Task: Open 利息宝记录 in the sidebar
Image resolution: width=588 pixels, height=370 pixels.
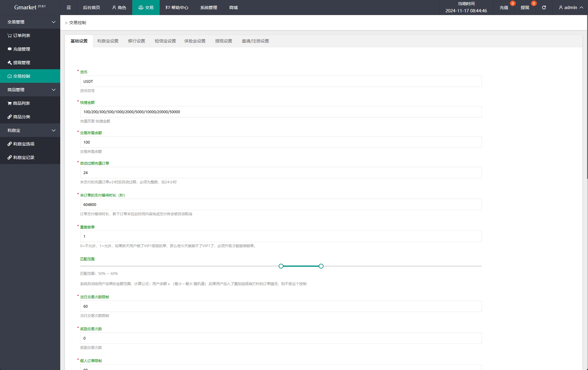Action: 23,157
